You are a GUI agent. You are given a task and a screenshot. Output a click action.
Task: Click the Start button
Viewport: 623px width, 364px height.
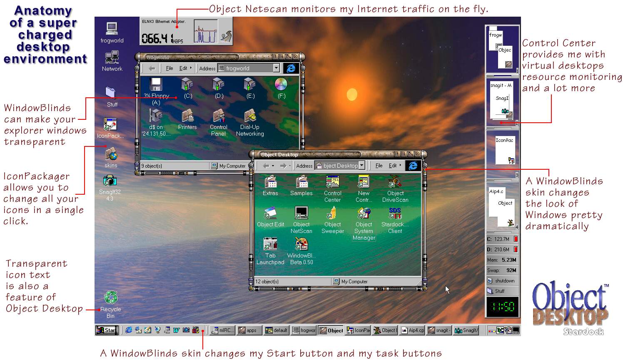coord(106,330)
